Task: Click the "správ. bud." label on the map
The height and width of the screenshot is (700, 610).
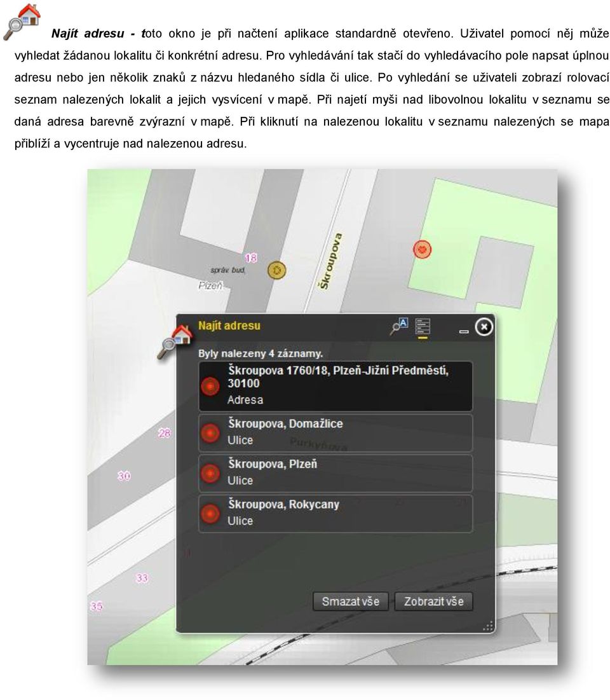Action: click(227, 270)
